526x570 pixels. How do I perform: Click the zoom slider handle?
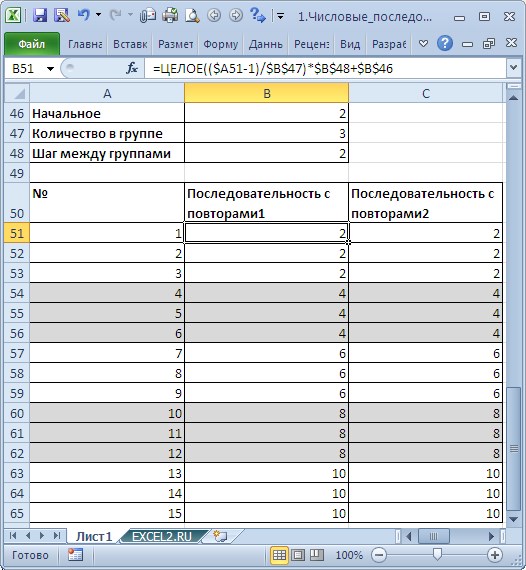(x=437, y=554)
